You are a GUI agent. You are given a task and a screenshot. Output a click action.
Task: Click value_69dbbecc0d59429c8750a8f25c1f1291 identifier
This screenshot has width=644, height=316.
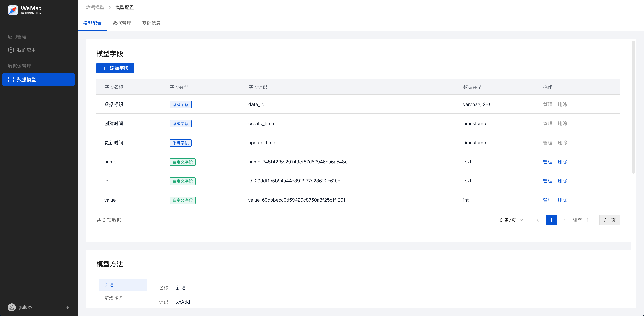coord(297,200)
